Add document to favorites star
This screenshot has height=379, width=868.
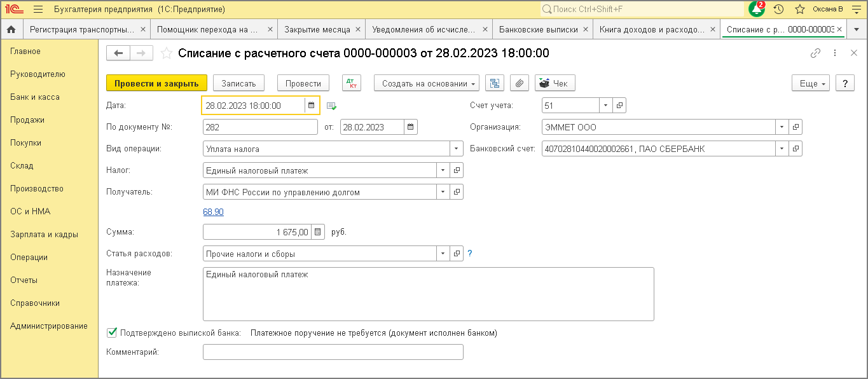click(x=167, y=53)
